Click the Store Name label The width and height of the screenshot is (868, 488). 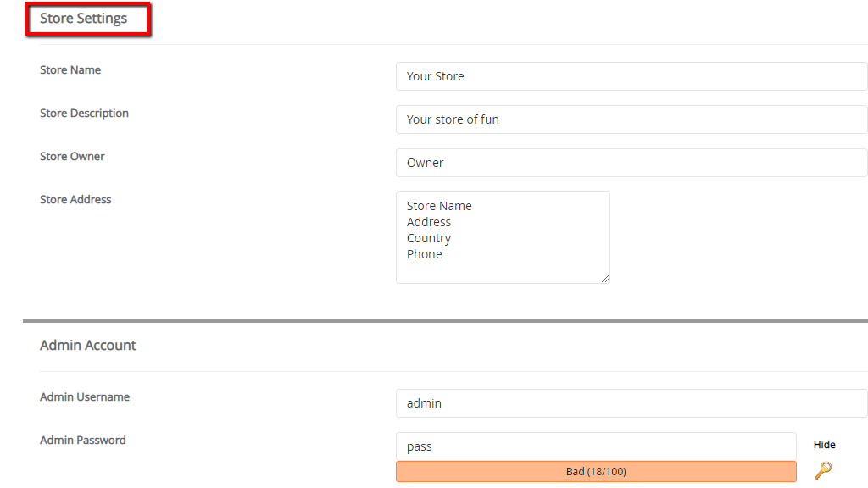click(70, 69)
